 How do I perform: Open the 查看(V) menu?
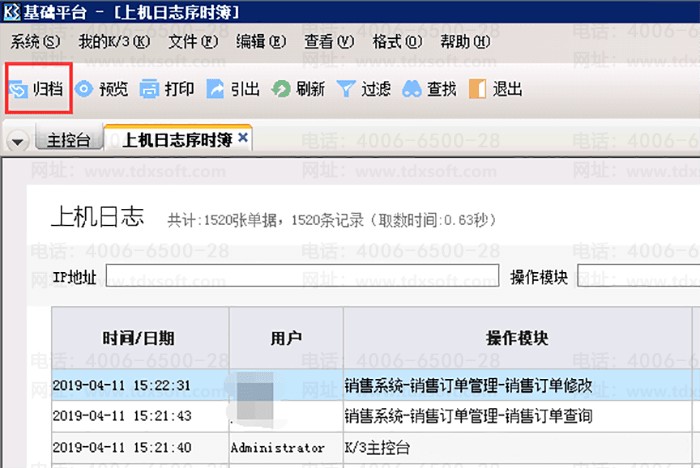329,42
